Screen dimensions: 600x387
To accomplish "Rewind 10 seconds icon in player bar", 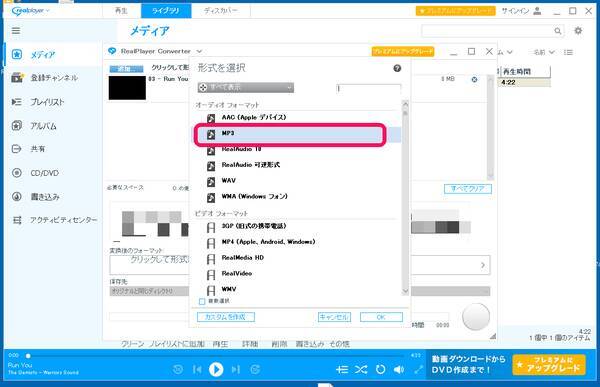I will pyautogui.click(x=178, y=369).
